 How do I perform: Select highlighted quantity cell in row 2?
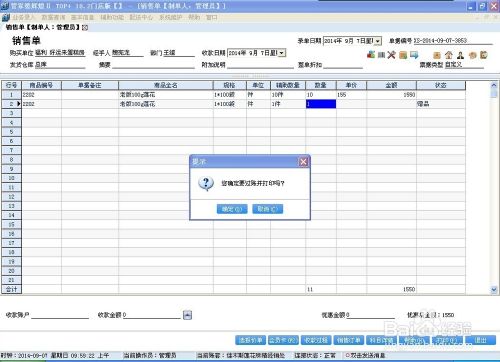(x=321, y=104)
